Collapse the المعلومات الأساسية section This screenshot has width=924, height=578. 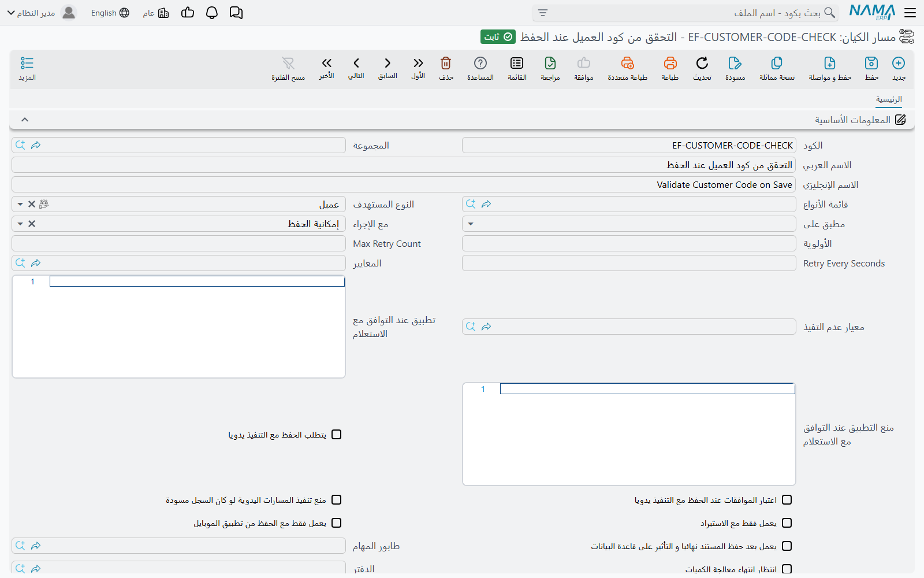coord(25,120)
